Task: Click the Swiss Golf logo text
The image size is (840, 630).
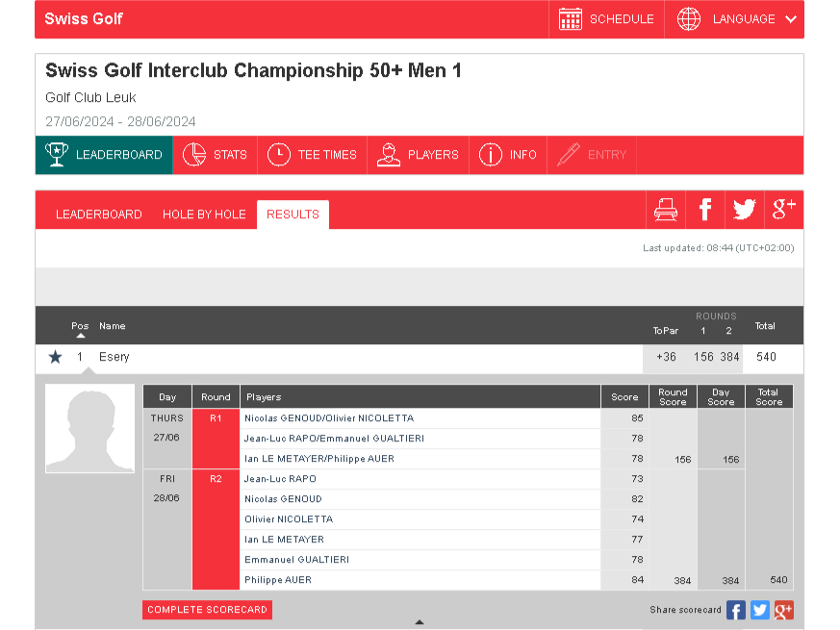Action: pos(84,19)
